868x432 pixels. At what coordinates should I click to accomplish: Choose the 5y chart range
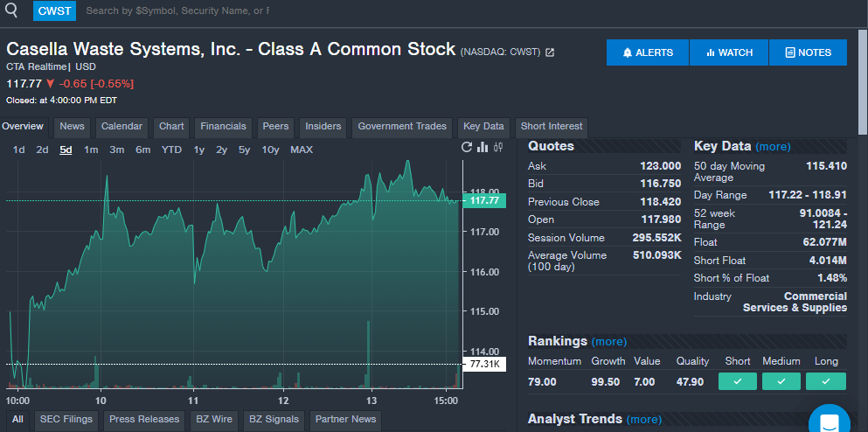pyautogui.click(x=244, y=150)
